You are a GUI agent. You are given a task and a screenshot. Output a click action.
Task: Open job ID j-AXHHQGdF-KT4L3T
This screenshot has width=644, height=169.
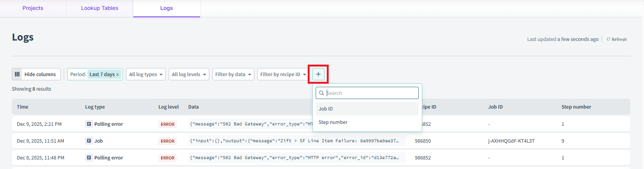(x=511, y=141)
